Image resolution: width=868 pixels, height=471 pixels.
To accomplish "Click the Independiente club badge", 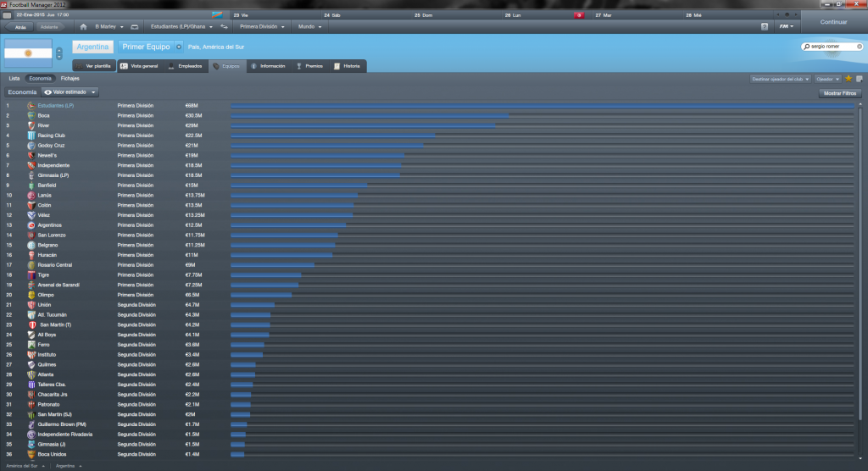I will pos(31,165).
